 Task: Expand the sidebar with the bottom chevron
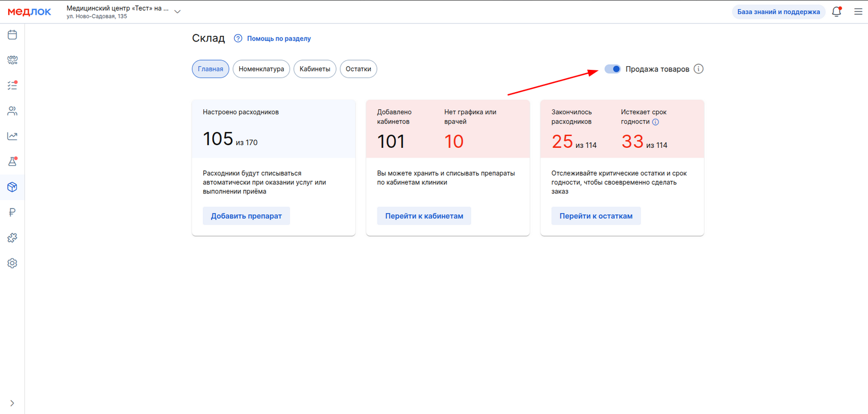click(x=12, y=403)
